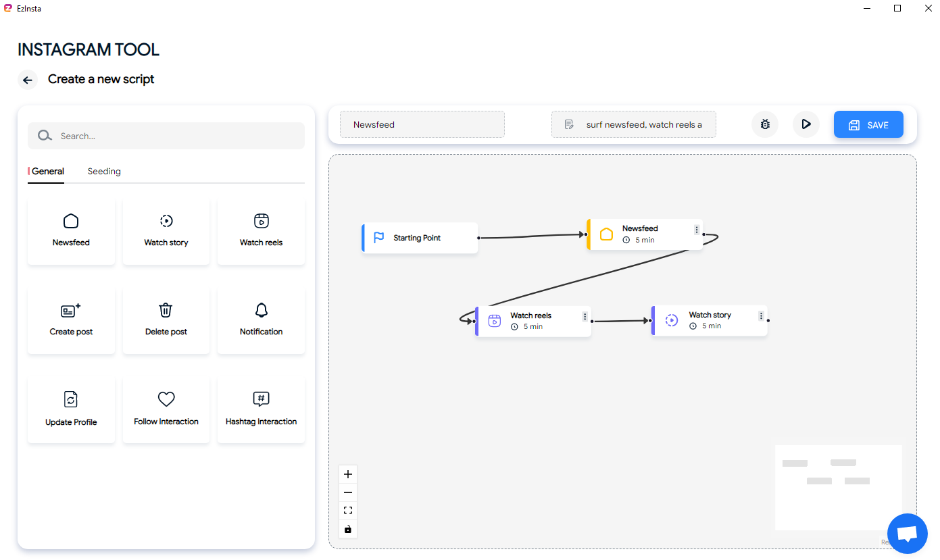Go back using the arrow button
940x560 pixels.
[x=28, y=80]
